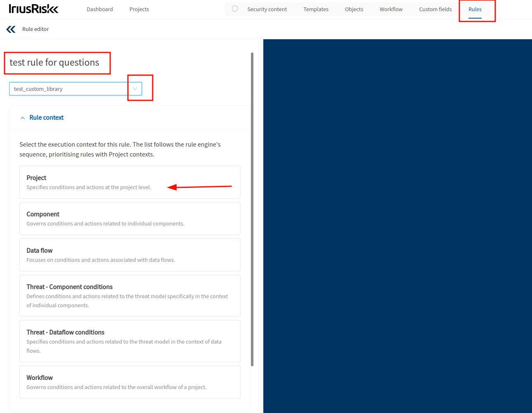Click the shield icon beside Security content
The height and width of the screenshot is (413, 532).
235,9
